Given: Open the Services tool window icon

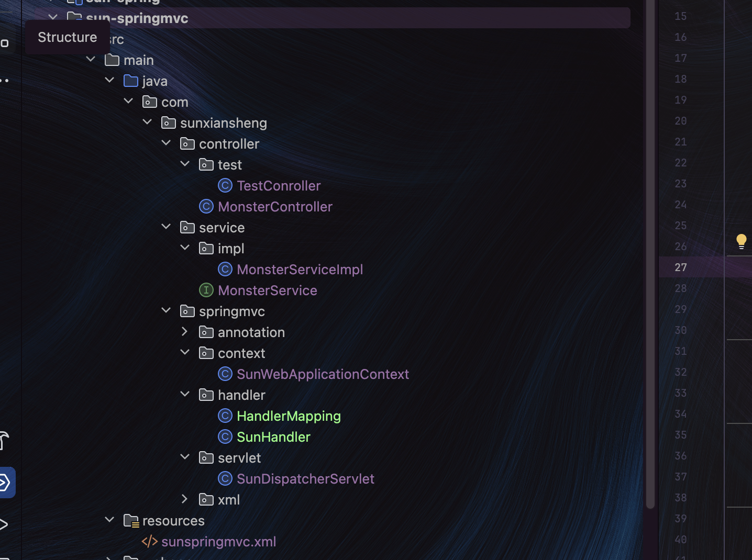Looking at the screenshot, I should coord(5,482).
